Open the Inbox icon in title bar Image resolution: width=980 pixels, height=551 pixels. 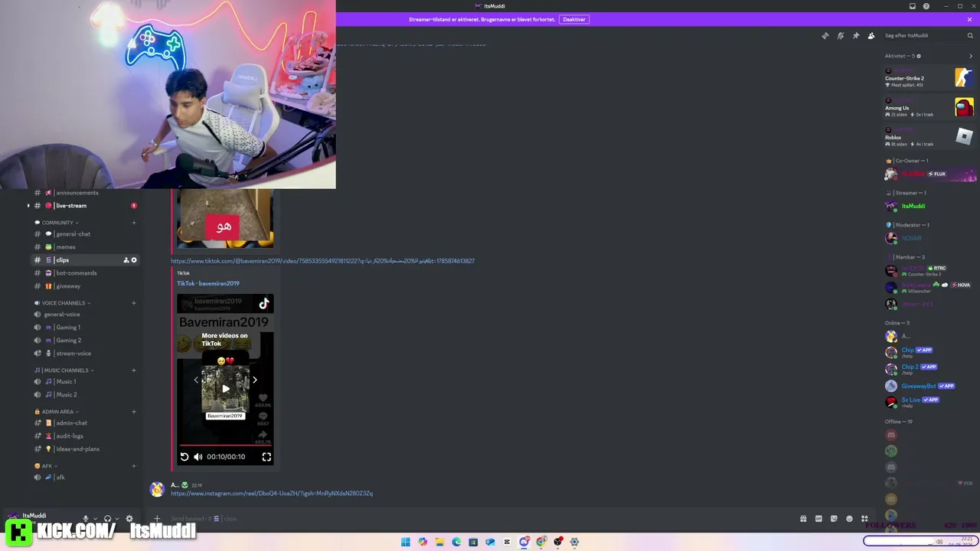click(x=912, y=6)
